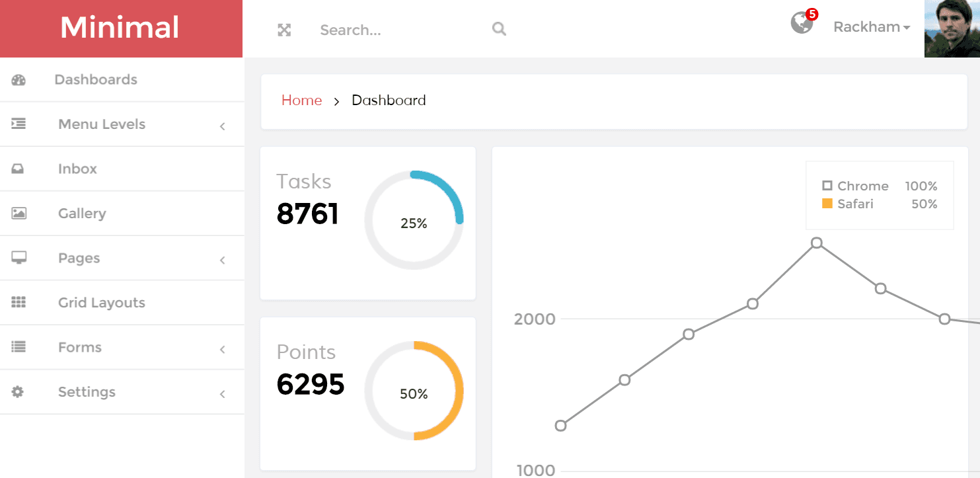Open the Dashboards icon in the sidebar
The height and width of the screenshot is (478, 980).
click(x=17, y=79)
